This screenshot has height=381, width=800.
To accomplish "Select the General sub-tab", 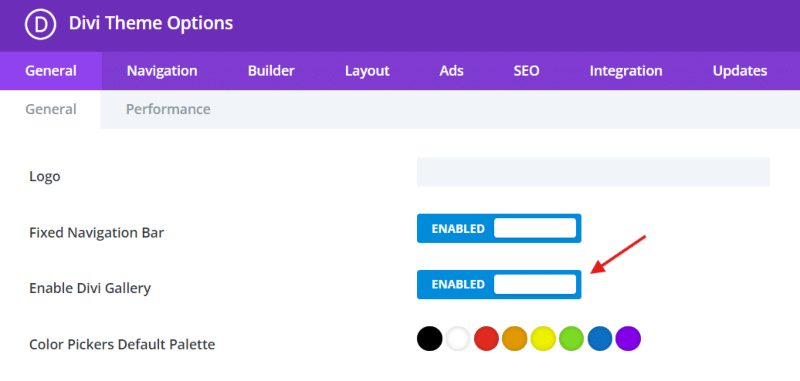I will coord(51,109).
